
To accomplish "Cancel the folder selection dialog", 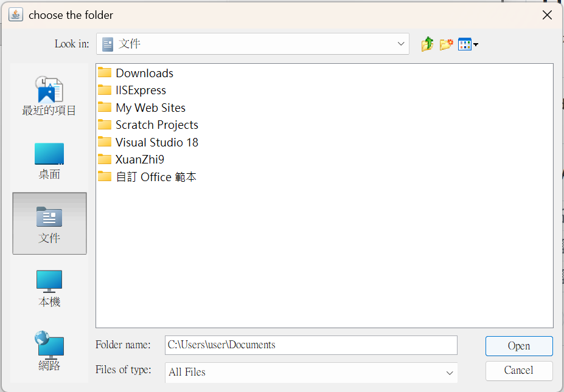I will click(518, 371).
